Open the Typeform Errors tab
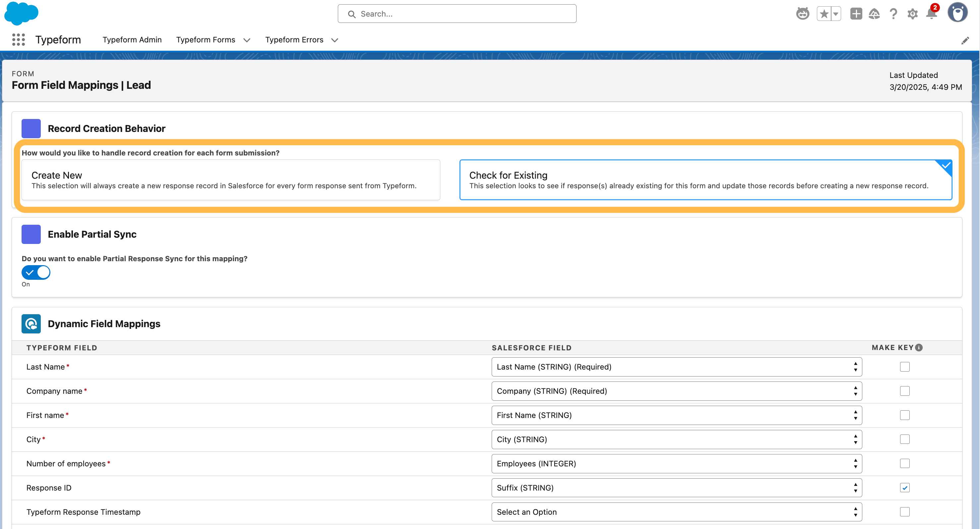The image size is (980, 529). (x=294, y=39)
